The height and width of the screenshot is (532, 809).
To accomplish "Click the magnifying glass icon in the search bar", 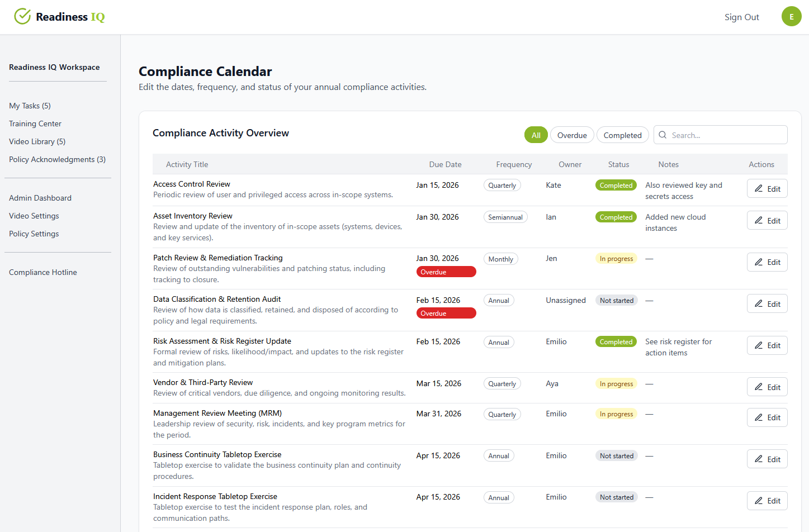I will point(663,135).
